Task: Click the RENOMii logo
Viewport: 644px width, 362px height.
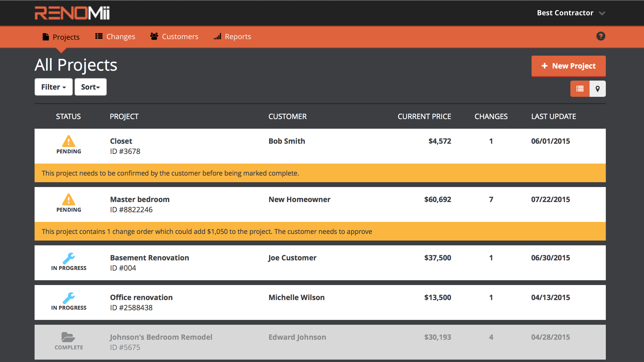Action: [x=72, y=13]
